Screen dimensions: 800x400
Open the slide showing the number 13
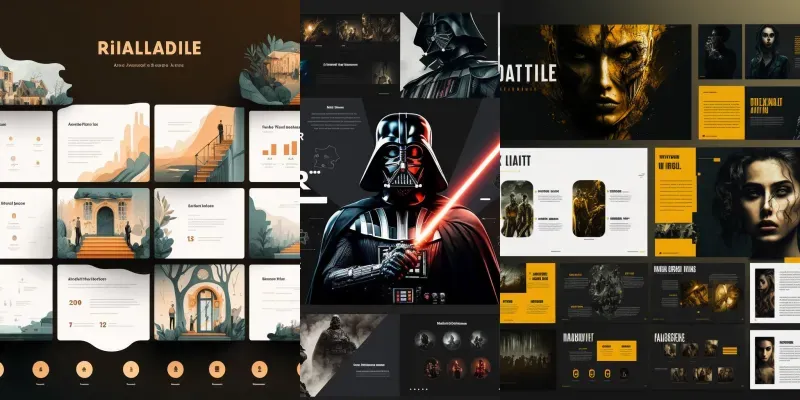click(x=199, y=223)
